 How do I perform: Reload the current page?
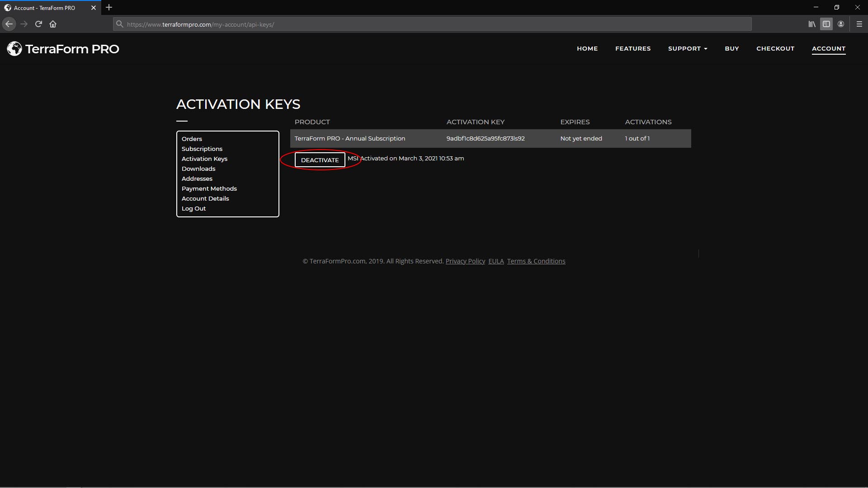point(38,24)
